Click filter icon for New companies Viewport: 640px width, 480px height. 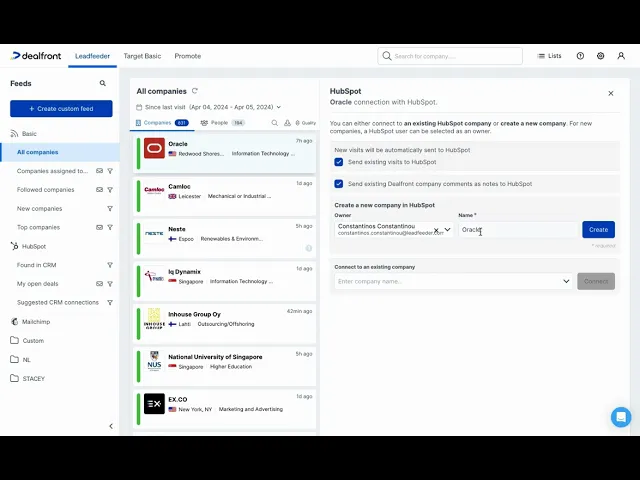pyautogui.click(x=110, y=209)
